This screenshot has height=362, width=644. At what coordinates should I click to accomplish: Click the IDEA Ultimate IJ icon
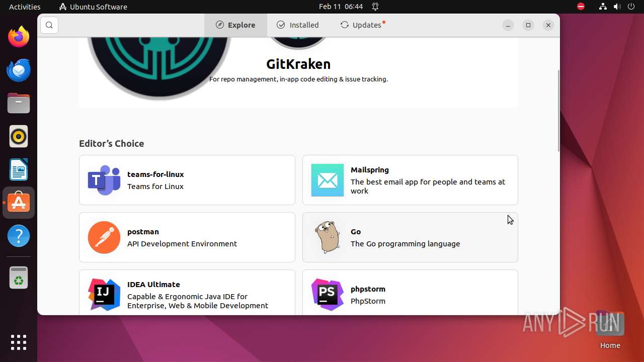pos(104,295)
